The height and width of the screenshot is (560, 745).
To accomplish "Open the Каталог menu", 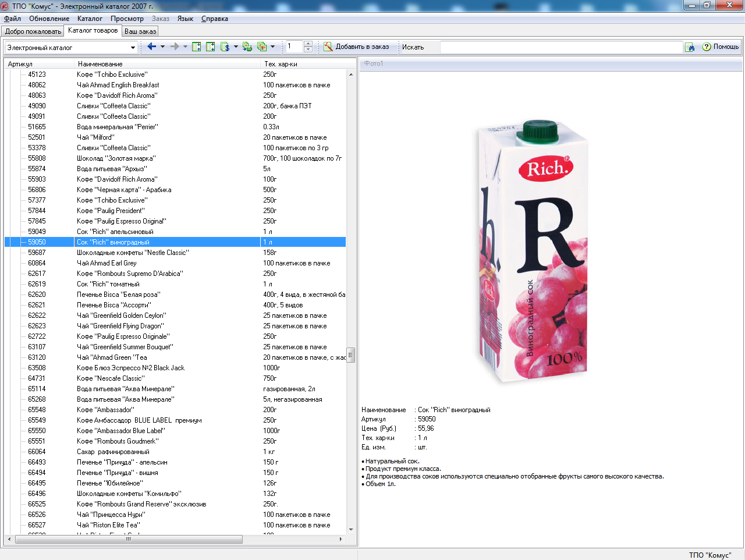I will (90, 19).
